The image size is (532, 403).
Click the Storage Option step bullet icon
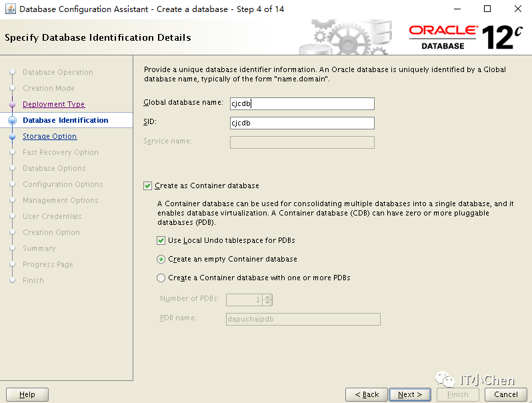(13, 137)
